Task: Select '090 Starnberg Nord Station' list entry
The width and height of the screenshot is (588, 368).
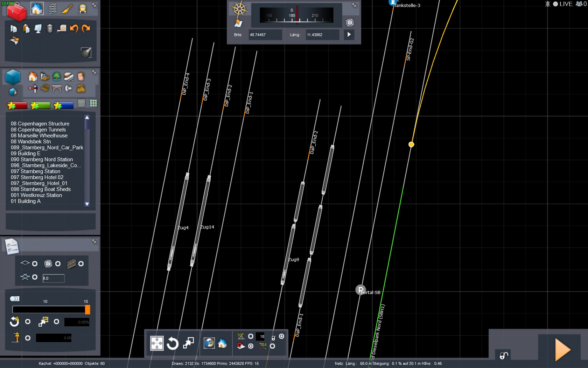Action: click(42, 159)
